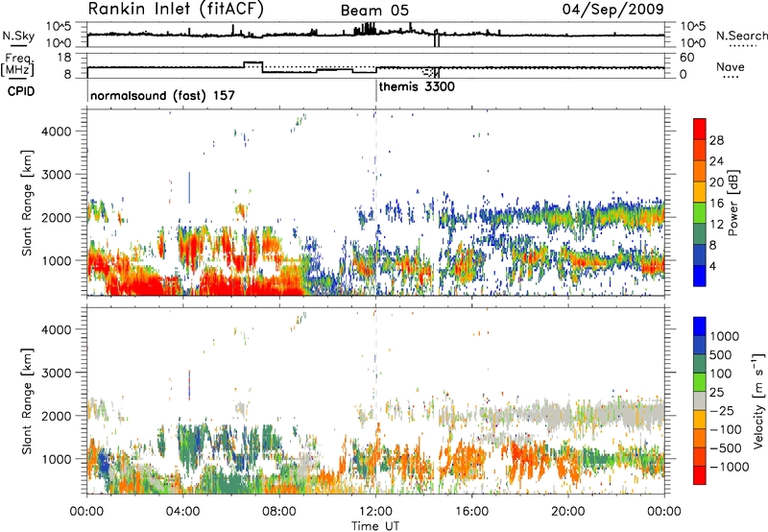Screen dimensions: 768x532
Task: Click the Nave scale value 60
Action: 687,58
